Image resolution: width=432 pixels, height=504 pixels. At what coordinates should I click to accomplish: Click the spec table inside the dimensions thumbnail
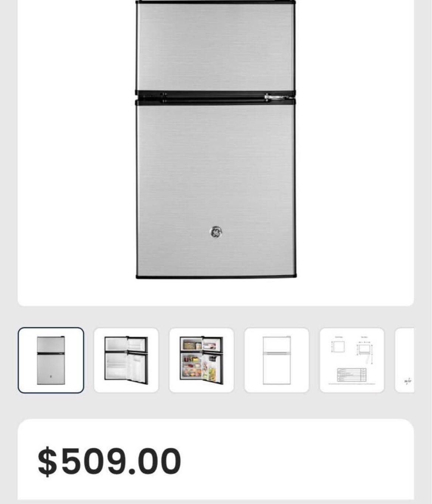(x=352, y=375)
